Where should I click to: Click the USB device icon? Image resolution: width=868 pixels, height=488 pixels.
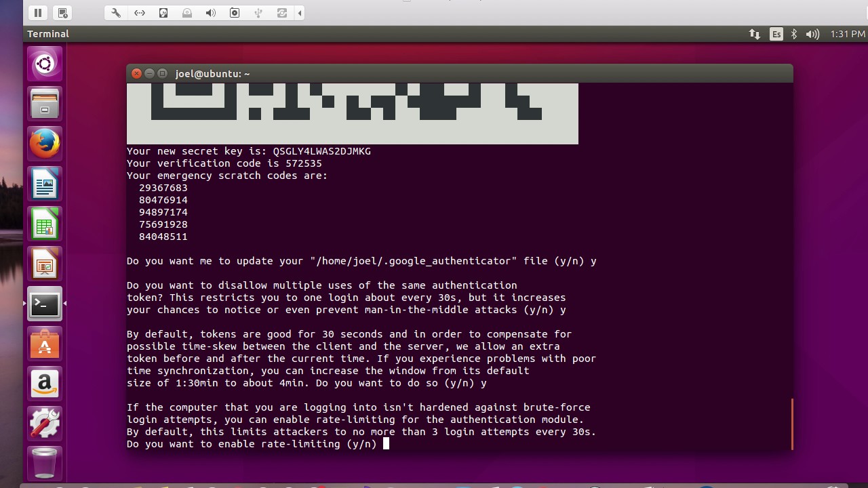point(258,13)
